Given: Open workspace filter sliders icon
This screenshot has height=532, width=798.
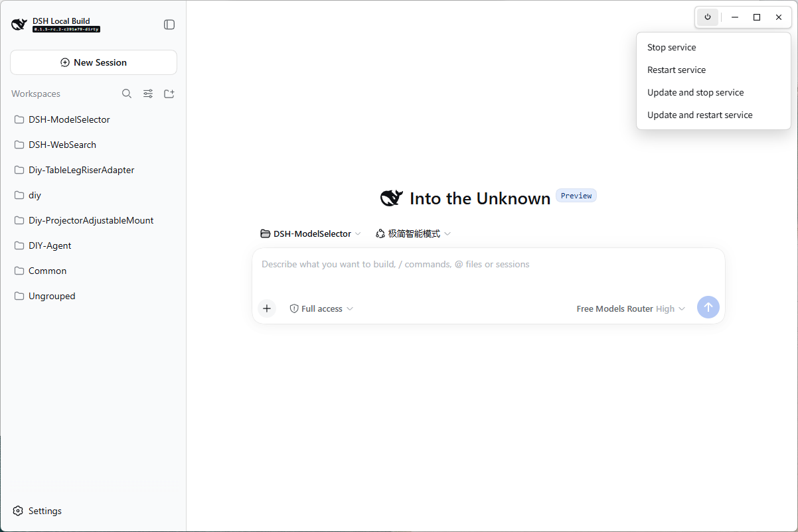Looking at the screenshot, I should coord(148,94).
